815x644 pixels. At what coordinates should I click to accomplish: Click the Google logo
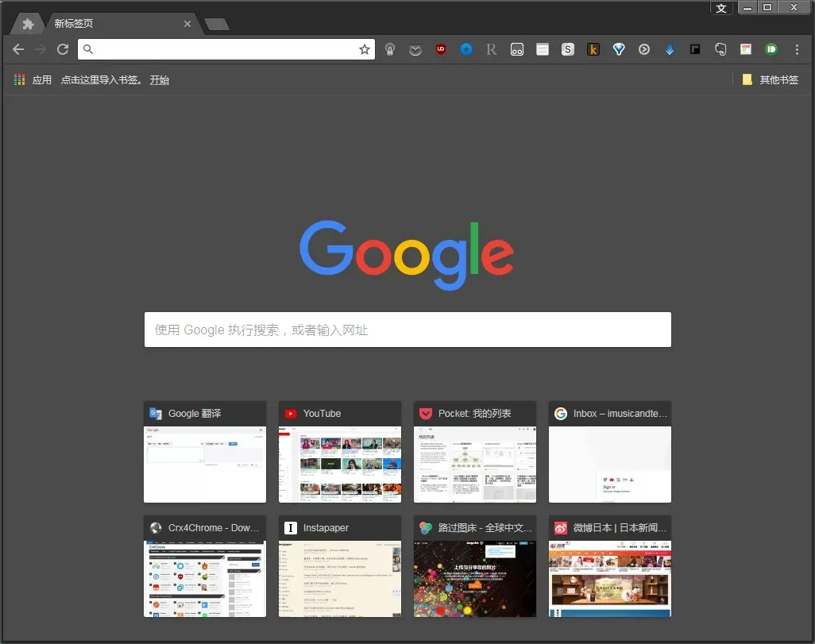pos(407,255)
